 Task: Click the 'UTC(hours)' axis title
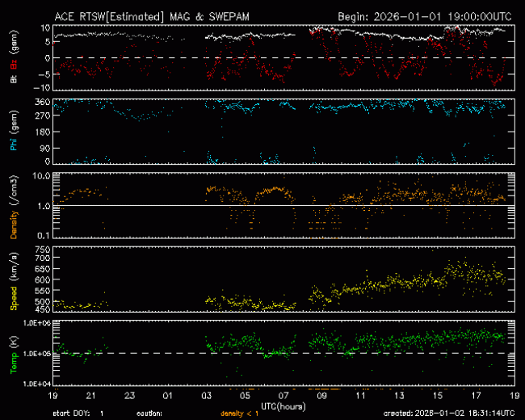283,406
